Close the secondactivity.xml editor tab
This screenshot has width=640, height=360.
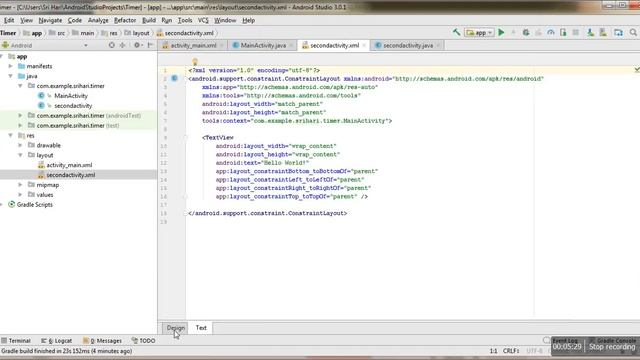364,45
